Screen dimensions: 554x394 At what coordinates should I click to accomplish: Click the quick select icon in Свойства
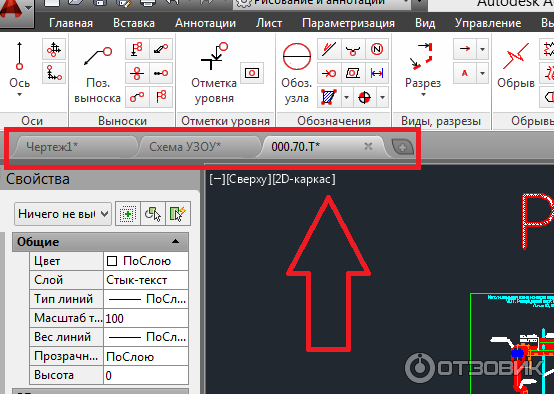coord(177,213)
